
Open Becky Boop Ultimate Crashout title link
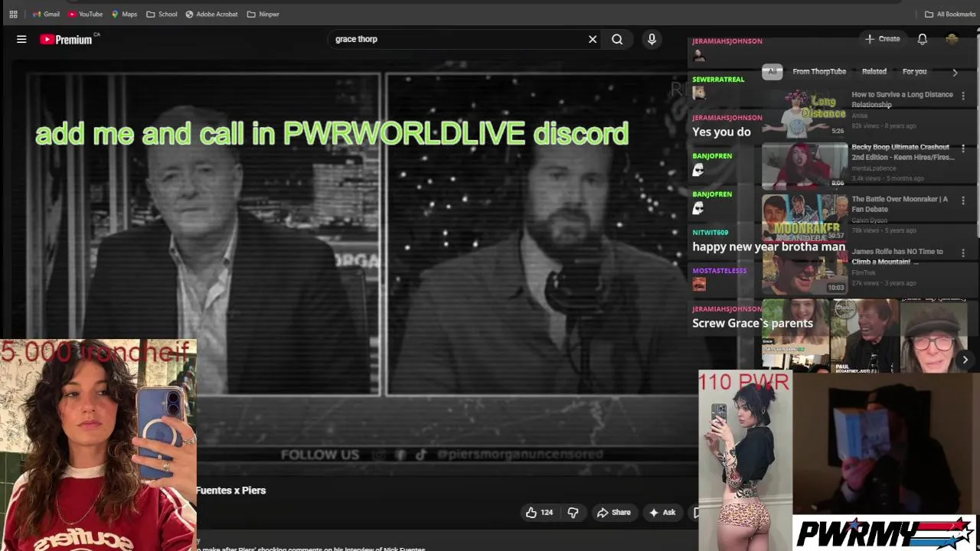[x=903, y=152]
